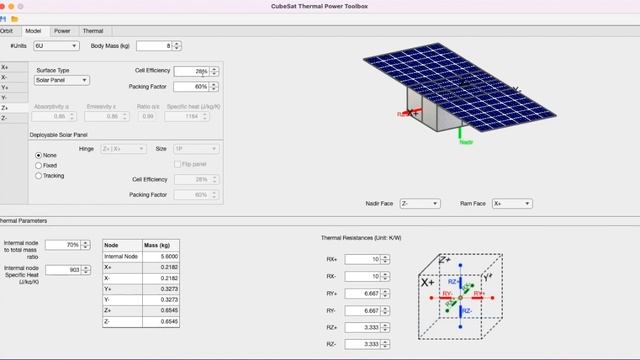Select the X+ face tab

click(x=14, y=67)
